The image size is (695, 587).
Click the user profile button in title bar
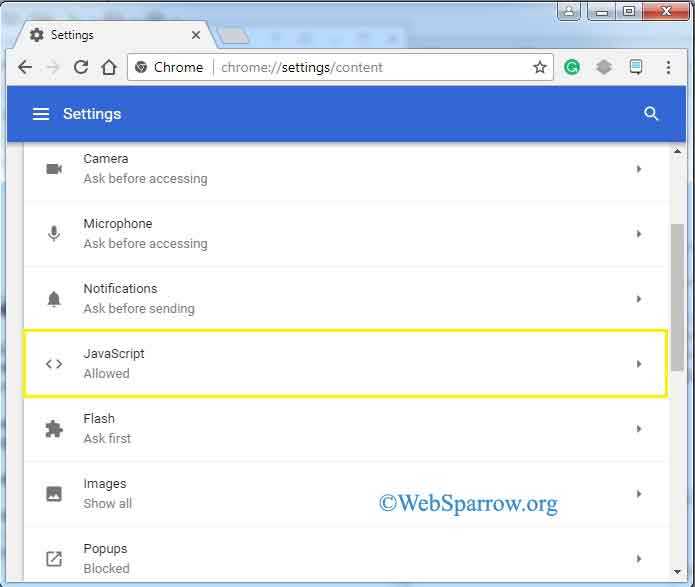[x=569, y=10]
